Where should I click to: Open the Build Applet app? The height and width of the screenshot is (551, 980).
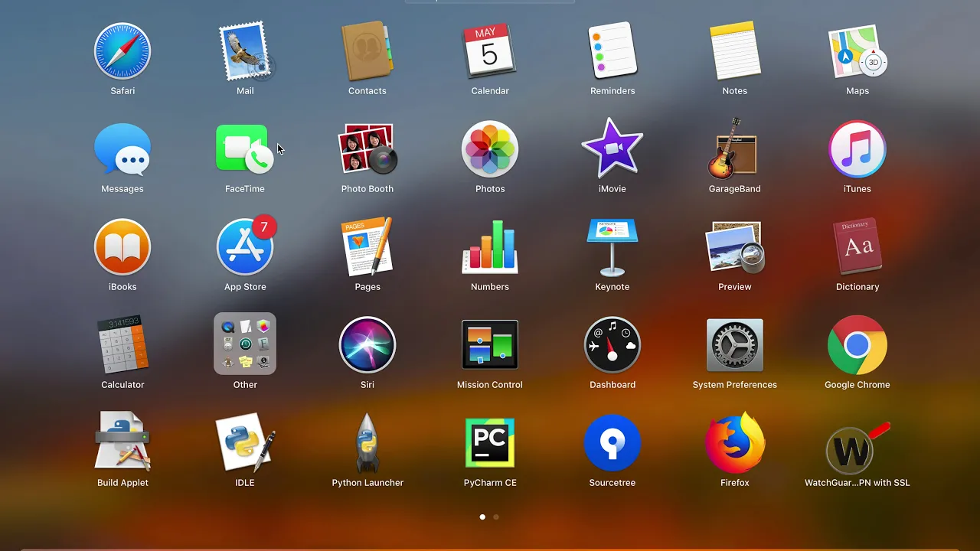pyautogui.click(x=122, y=442)
